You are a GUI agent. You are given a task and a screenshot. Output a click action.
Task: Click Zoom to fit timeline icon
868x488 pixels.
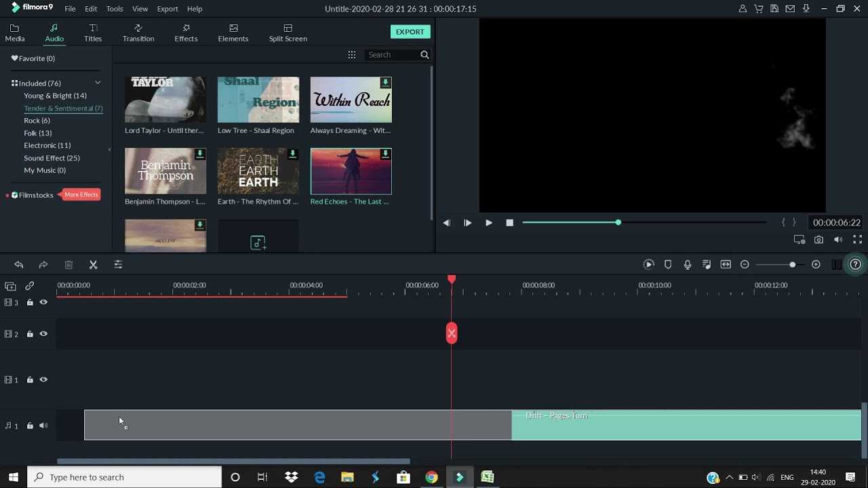pos(726,264)
